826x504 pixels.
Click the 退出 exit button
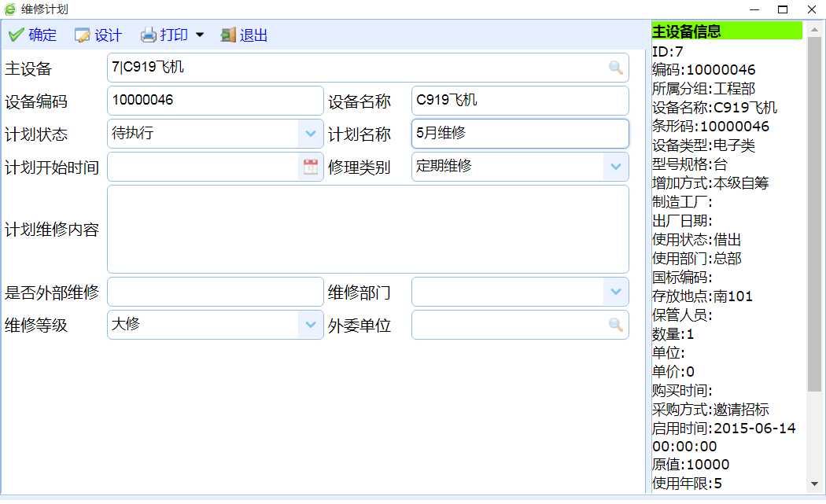(244, 35)
